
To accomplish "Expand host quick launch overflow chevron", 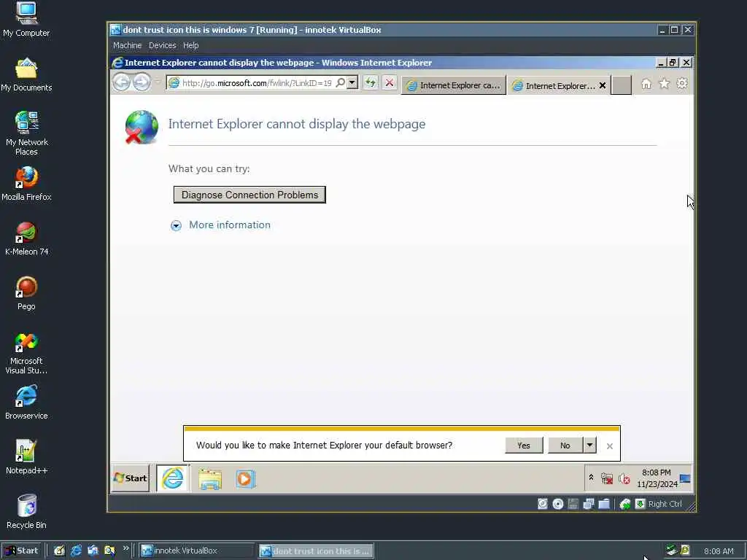I will [x=125, y=548].
